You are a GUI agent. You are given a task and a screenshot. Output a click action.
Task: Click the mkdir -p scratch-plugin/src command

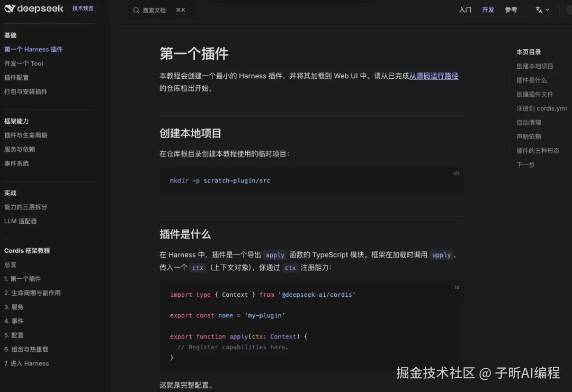point(220,181)
